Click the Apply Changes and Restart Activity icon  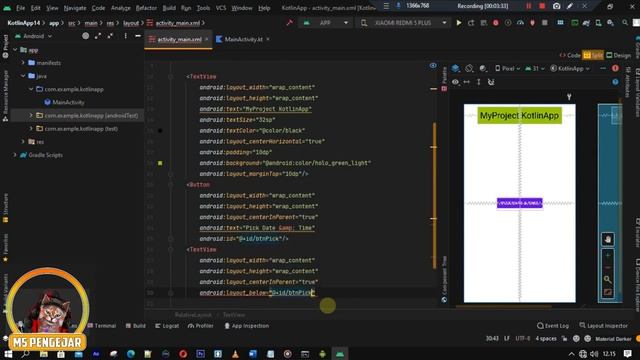(x=471, y=23)
